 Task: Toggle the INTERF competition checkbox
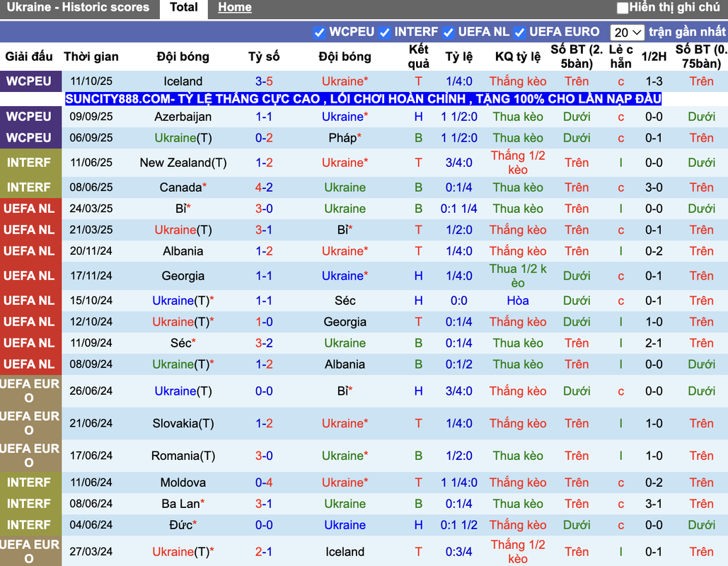pos(384,33)
